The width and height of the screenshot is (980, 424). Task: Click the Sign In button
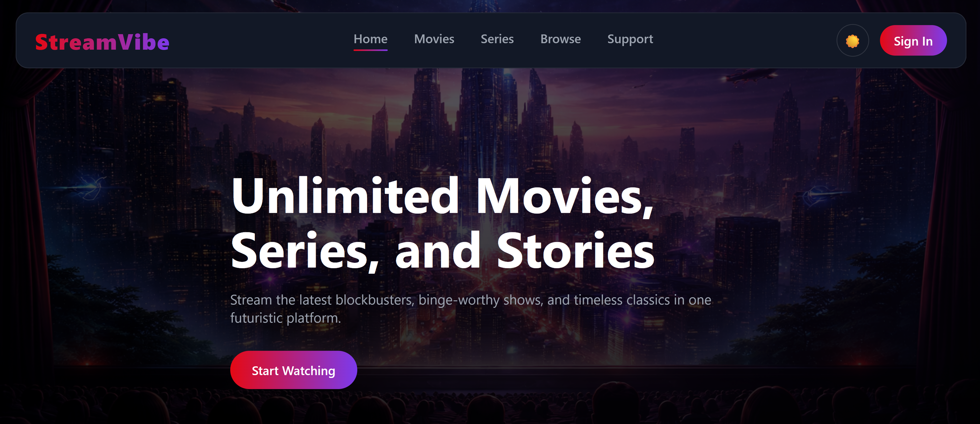[913, 41]
